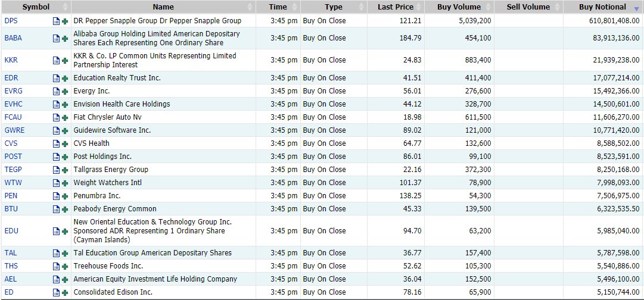Open the AEL symbol link
Image resolution: width=644 pixels, height=300 pixels.
point(11,279)
